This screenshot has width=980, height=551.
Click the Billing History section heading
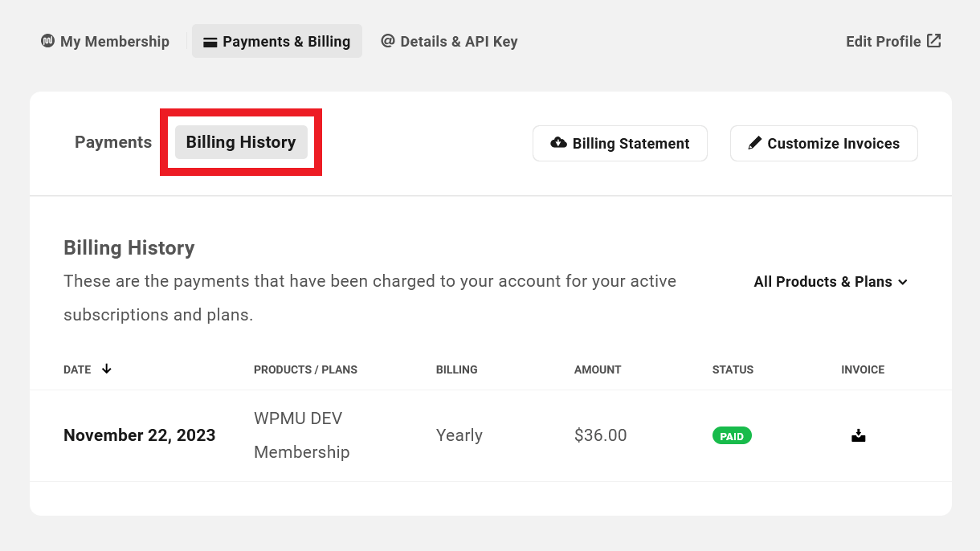129,247
